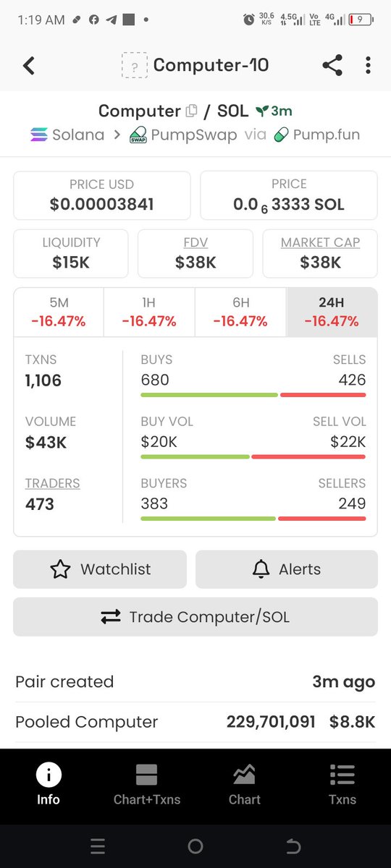This screenshot has width=391, height=868.
Task: Select the 6H timeframe
Action: pos(240,312)
